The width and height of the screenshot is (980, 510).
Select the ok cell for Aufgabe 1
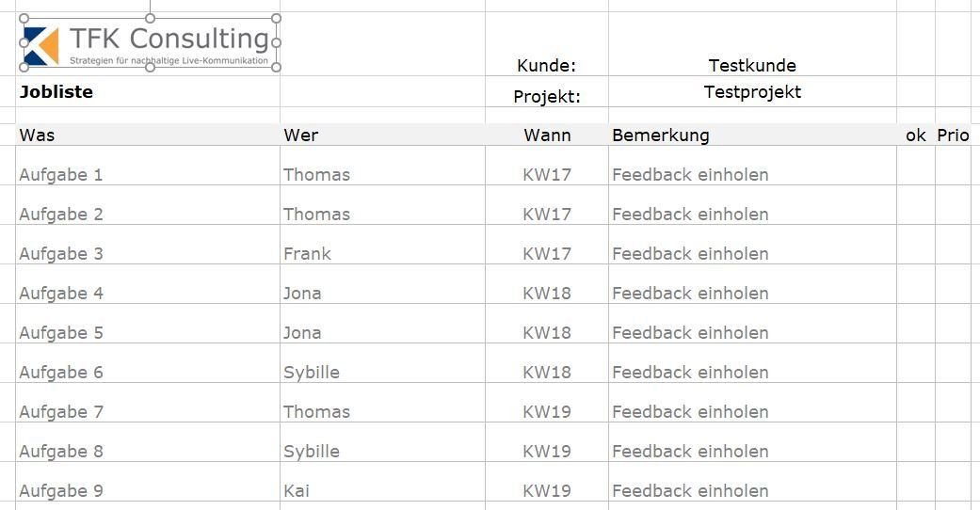(x=916, y=166)
